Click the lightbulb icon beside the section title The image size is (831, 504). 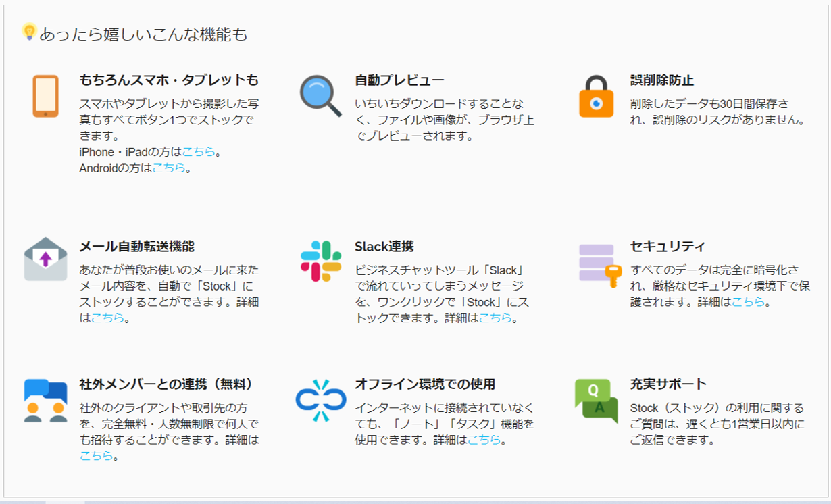coord(29,32)
